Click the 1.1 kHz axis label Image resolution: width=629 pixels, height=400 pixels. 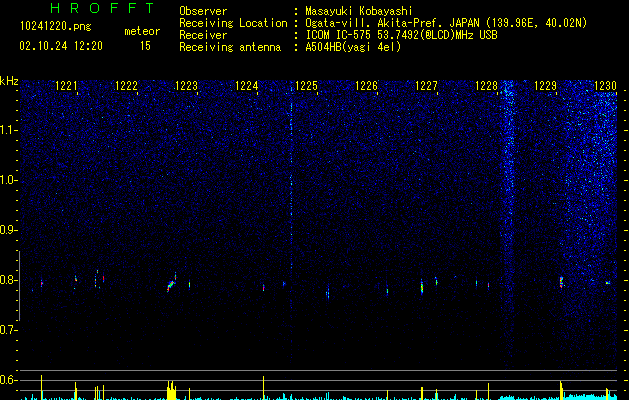(9, 130)
